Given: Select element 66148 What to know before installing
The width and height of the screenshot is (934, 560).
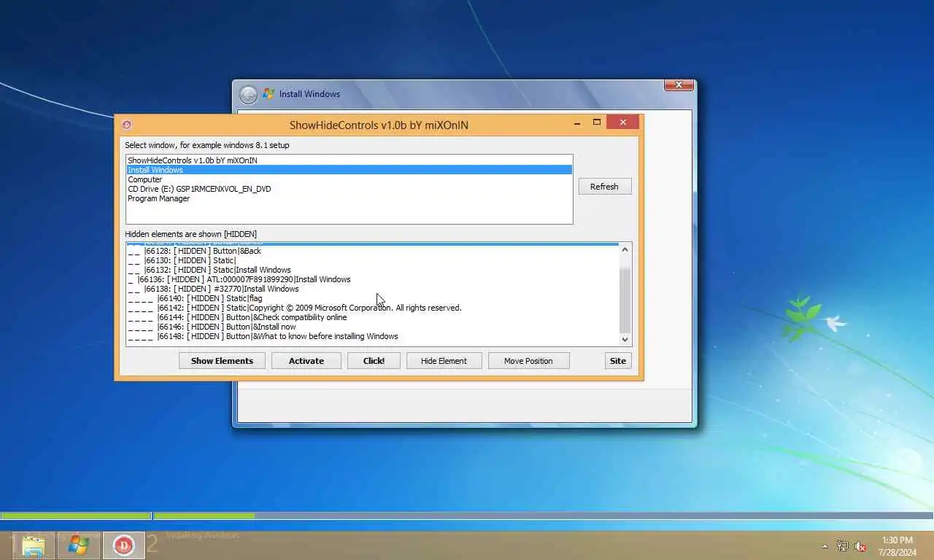Looking at the screenshot, I should (373, 336).
